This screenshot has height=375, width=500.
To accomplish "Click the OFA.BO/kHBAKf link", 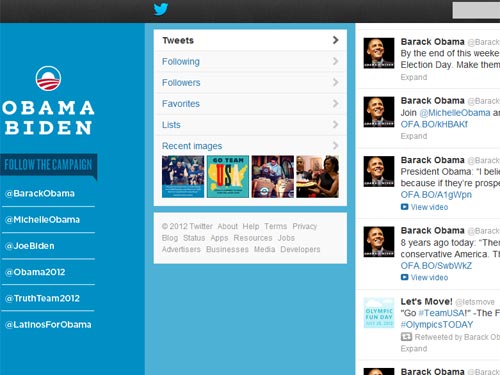I will [434, 124].
